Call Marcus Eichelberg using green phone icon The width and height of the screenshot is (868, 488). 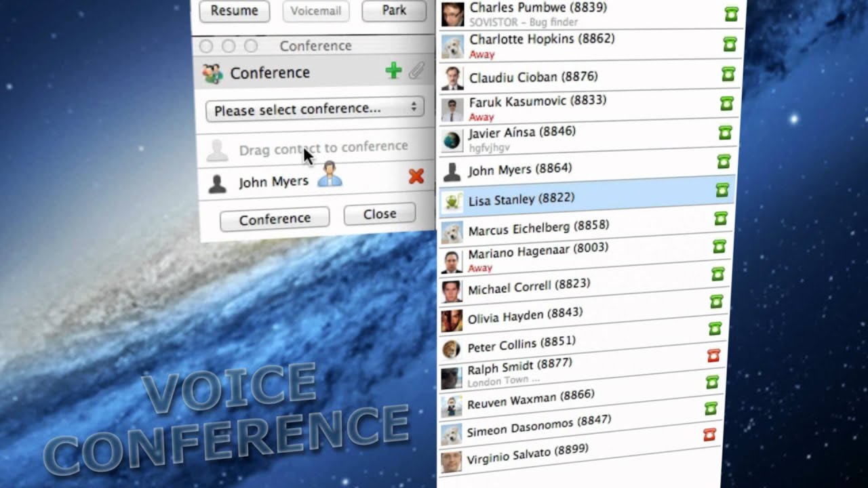click(x=720, y=218)
